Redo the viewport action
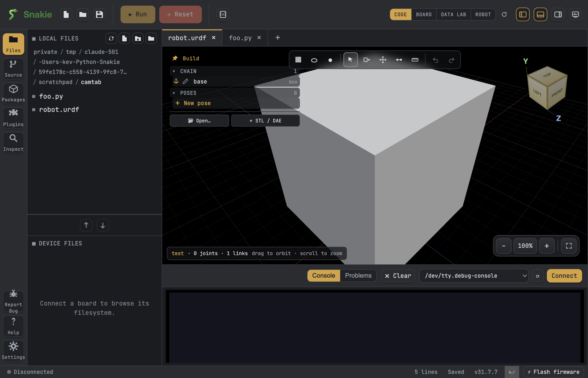The width and height of the screenshot is (588, 378). pos(452,60)
